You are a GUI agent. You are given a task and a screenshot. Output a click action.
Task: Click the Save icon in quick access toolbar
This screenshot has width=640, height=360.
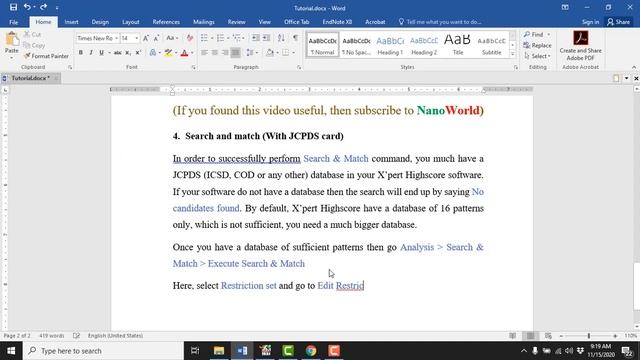(13, 7)
